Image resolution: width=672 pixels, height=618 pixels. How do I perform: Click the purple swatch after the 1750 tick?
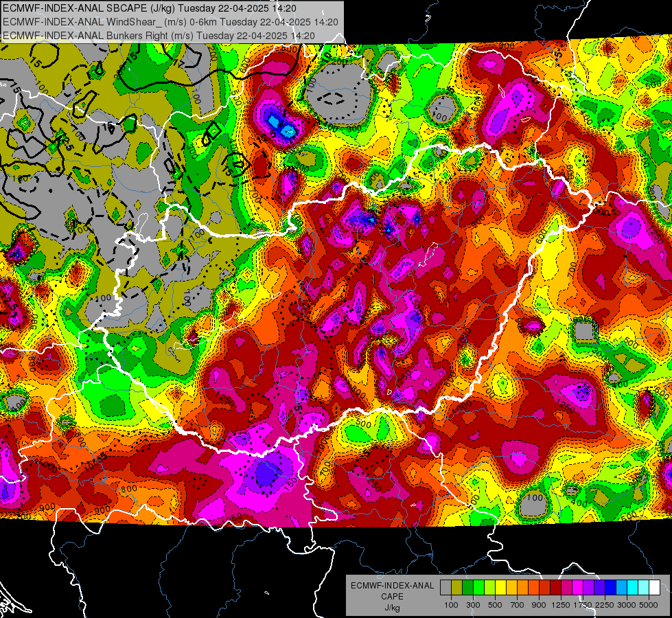click(589, 587)
